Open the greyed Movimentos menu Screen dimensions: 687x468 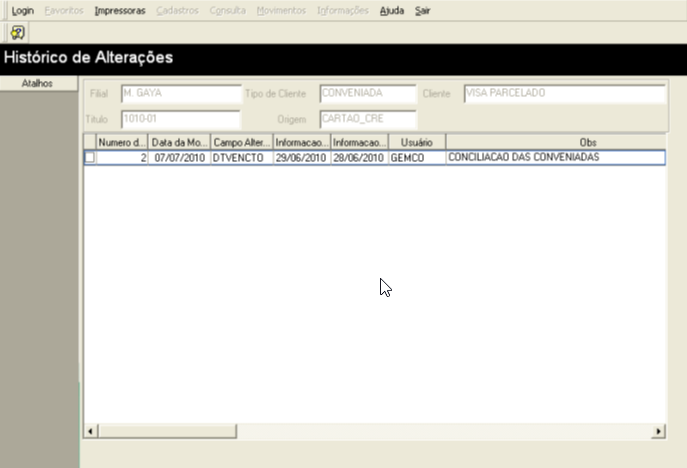[x=281, y=11]
